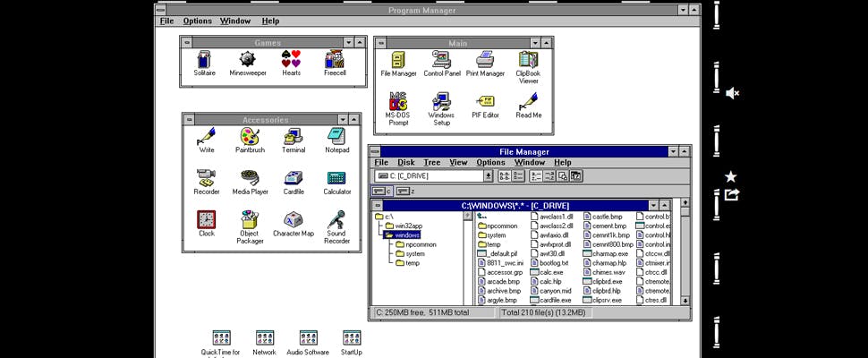The image size is (868, 358).
Task: Open Program Manager File menu
Action: point(166,21)
